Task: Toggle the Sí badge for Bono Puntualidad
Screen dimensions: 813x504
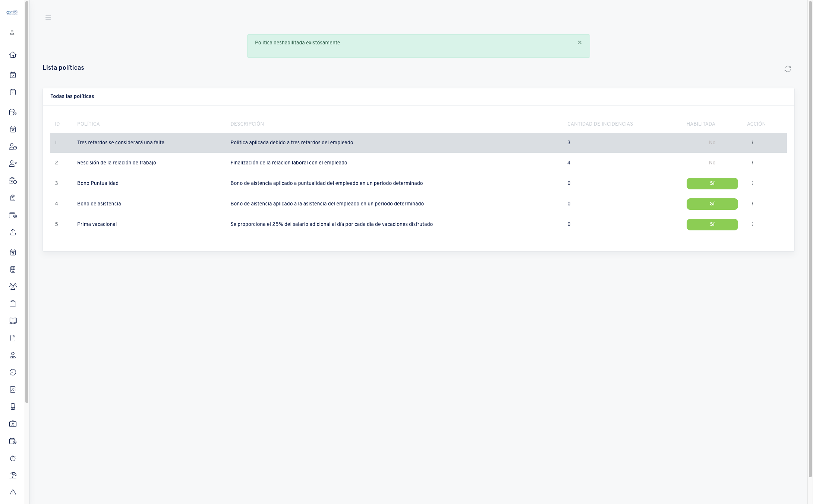Action: (712, 183)
